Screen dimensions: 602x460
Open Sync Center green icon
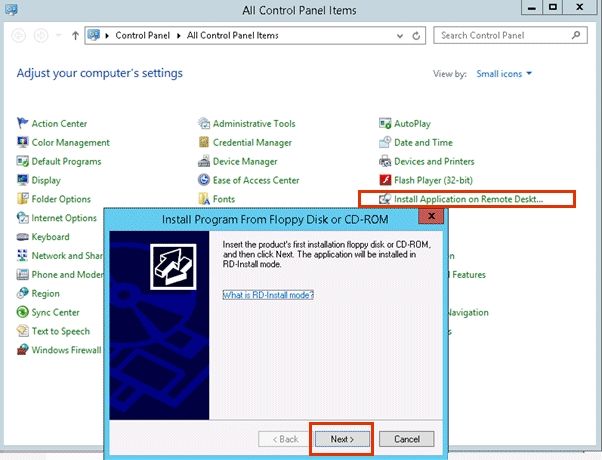pyautogui.click(x=22, y=312)
